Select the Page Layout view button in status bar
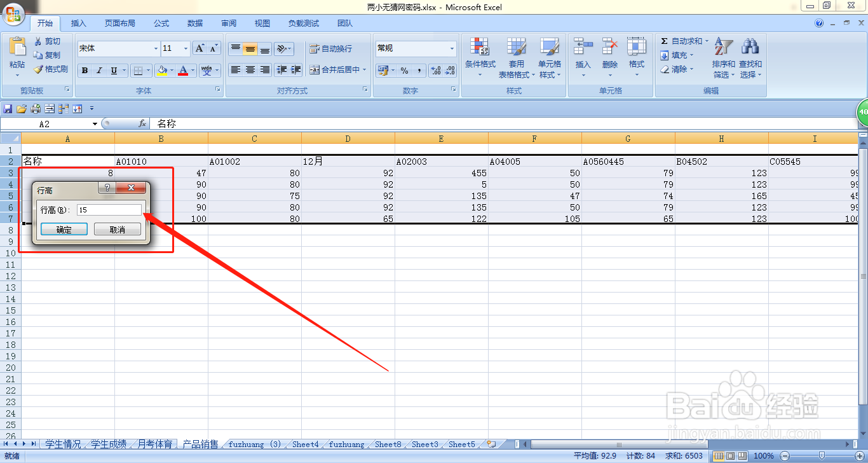The width and height of the screenshot is (868, 463). click(730, 455)
